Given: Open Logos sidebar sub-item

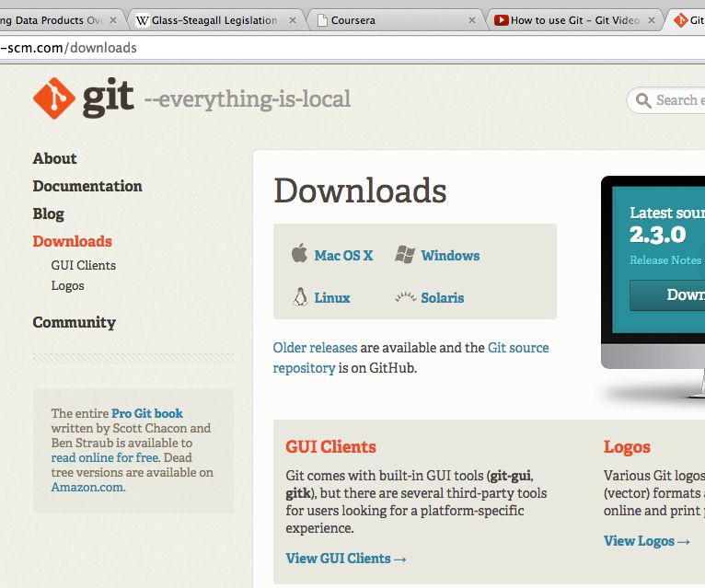Looking at the screenshot, I should [x=67, y=286].
